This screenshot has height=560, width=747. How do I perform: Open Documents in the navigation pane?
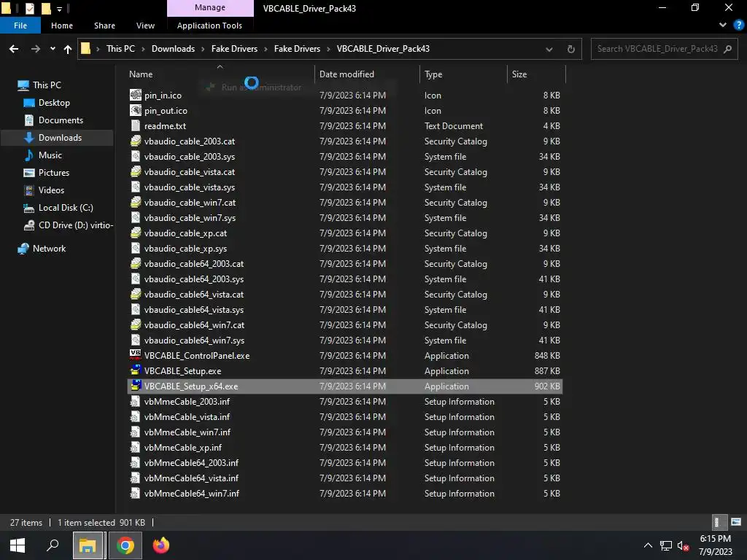point(61,120)
